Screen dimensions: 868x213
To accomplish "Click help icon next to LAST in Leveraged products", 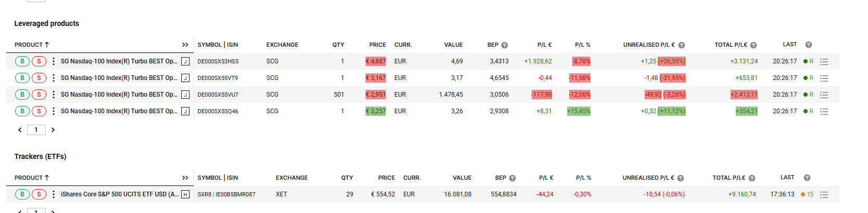I will pyautogui.click(x=809, y=45).
